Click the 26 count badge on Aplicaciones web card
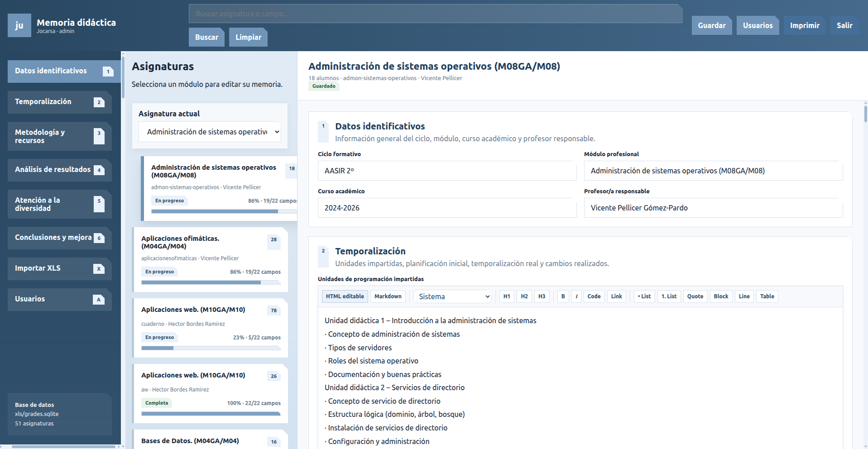The width and height of the screenshot is (868, 449). click(274, 376)
